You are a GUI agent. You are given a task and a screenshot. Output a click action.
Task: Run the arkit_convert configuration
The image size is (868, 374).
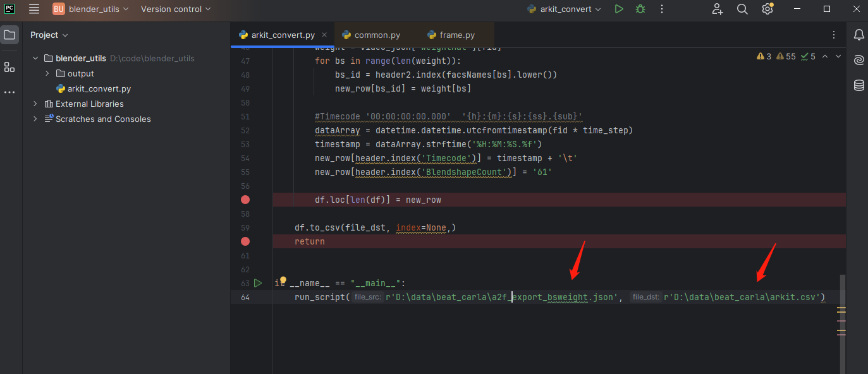pyautogui.click(x=619, y=9)
